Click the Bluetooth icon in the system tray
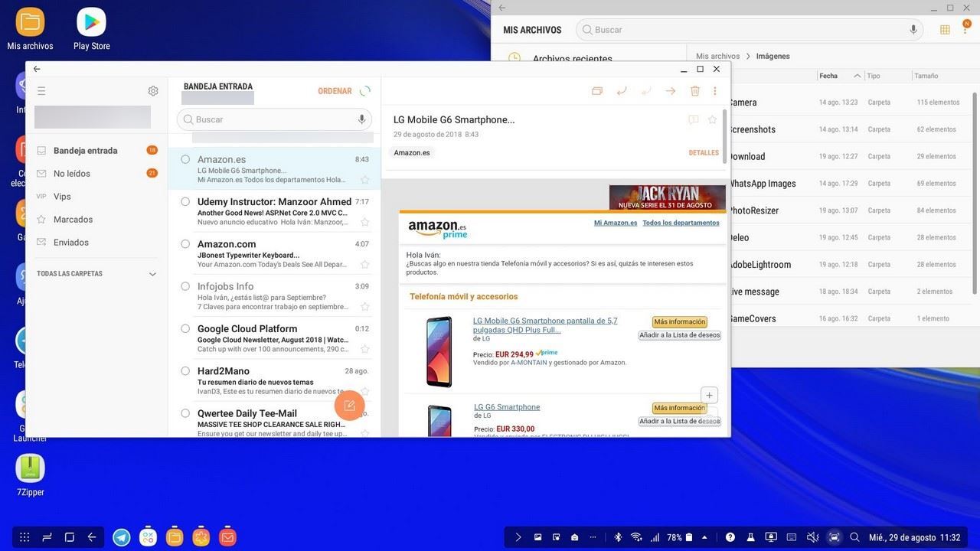The image size is (980, 551). [x=618, y=537]
